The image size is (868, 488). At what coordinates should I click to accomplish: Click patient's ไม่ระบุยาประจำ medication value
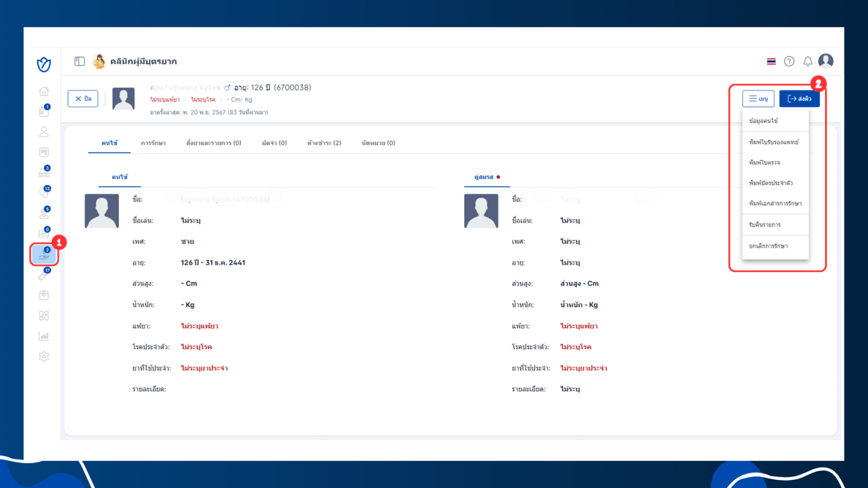point(204,368)
